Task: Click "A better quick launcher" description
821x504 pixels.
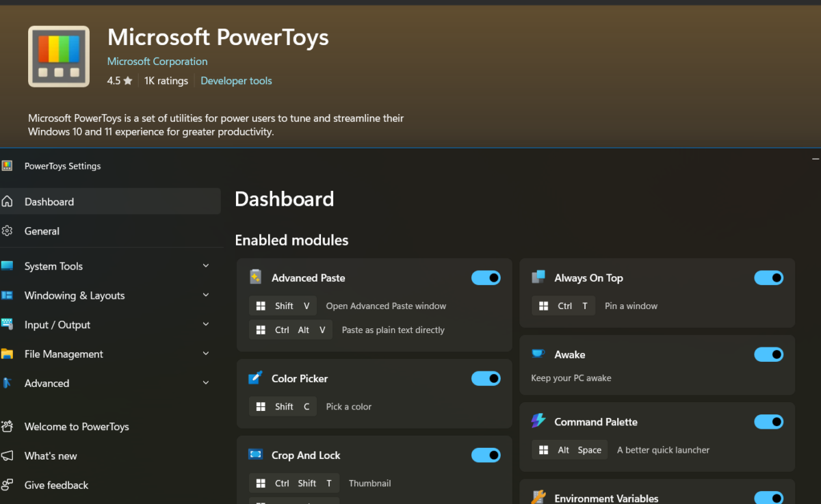Action: click(x=663, y=450)
